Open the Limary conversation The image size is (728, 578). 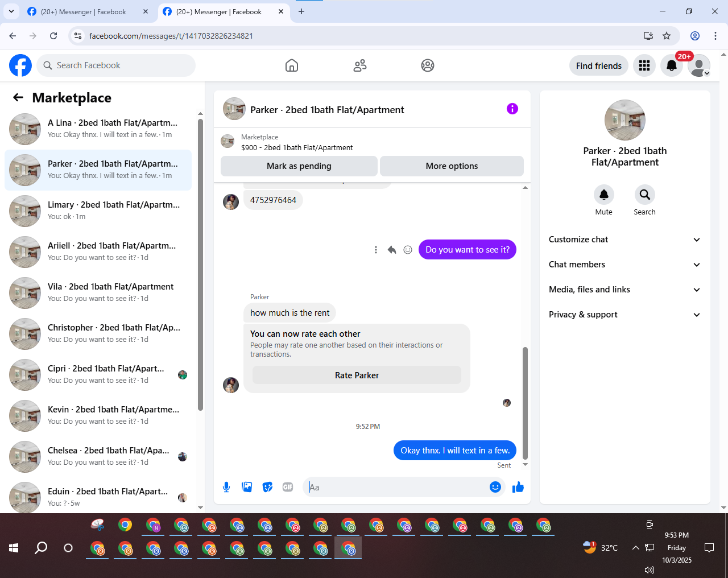98,211
